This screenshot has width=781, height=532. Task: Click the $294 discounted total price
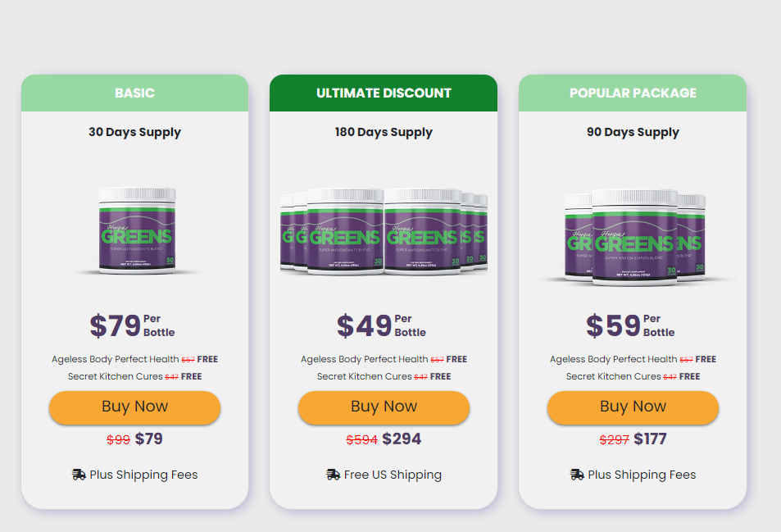click(402, 439)
